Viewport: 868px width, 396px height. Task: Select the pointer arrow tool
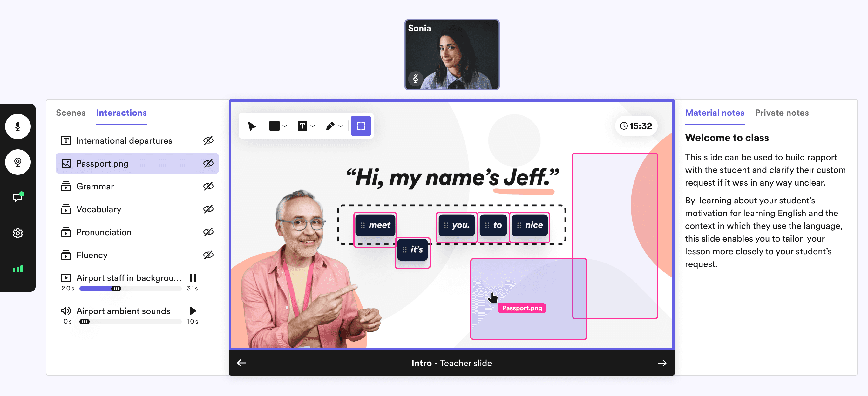(252, 126)
